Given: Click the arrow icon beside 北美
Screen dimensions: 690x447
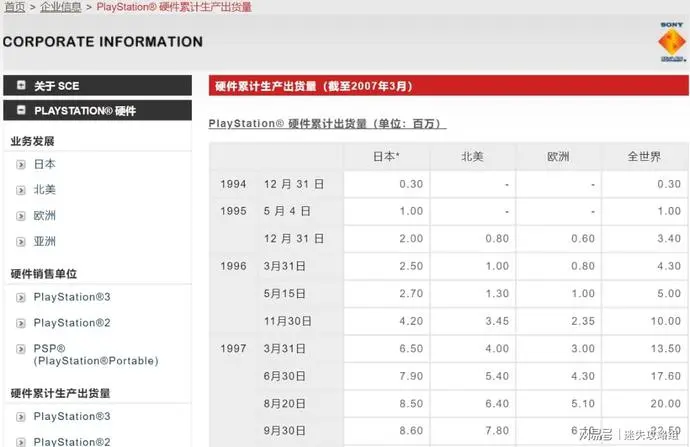Looking at the screenshot, I should (x=21, y=190).
